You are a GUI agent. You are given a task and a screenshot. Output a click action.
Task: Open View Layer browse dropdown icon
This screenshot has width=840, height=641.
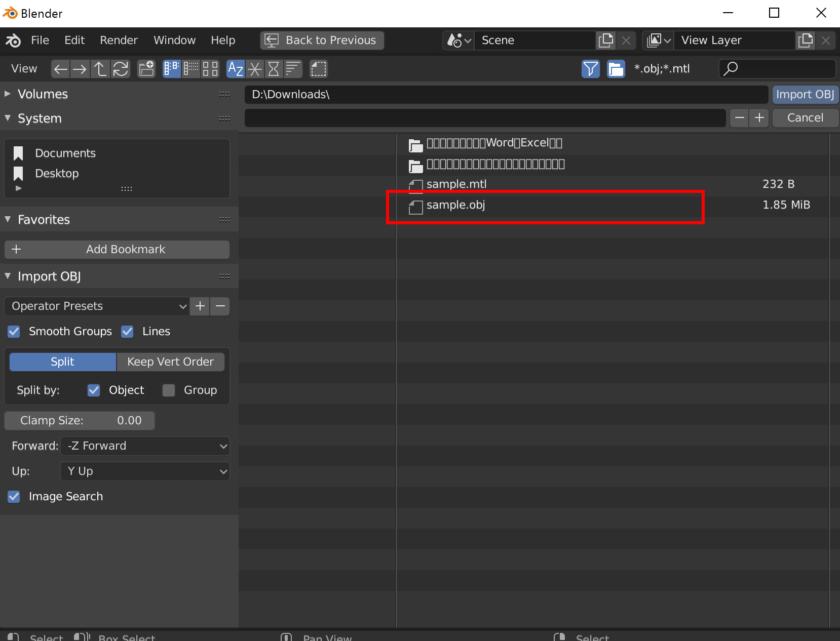coord(659,41)
